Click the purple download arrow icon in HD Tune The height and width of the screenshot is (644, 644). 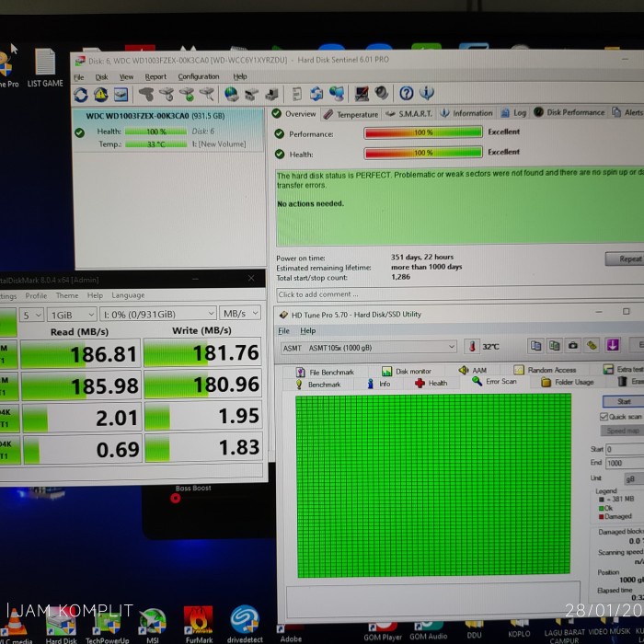(613, 345)
